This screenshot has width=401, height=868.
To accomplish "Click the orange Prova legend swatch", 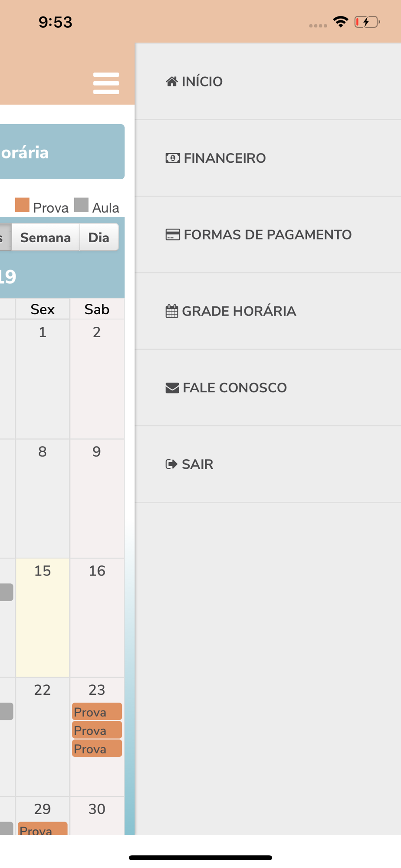I will point(22,205).
